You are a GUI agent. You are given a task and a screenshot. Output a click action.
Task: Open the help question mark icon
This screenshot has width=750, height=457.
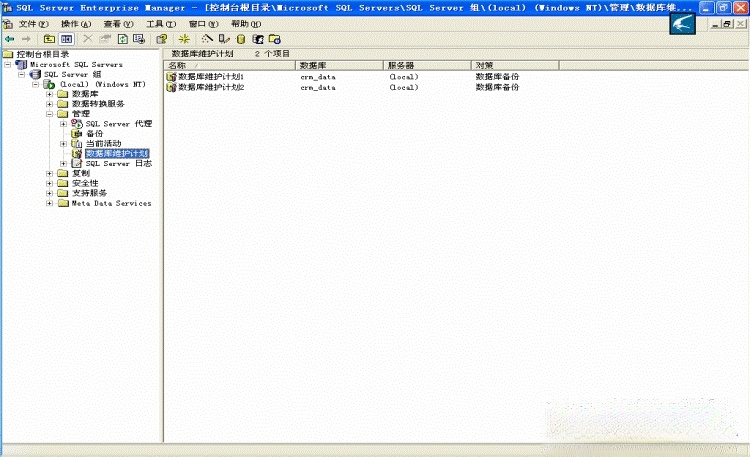pos(162,39)
